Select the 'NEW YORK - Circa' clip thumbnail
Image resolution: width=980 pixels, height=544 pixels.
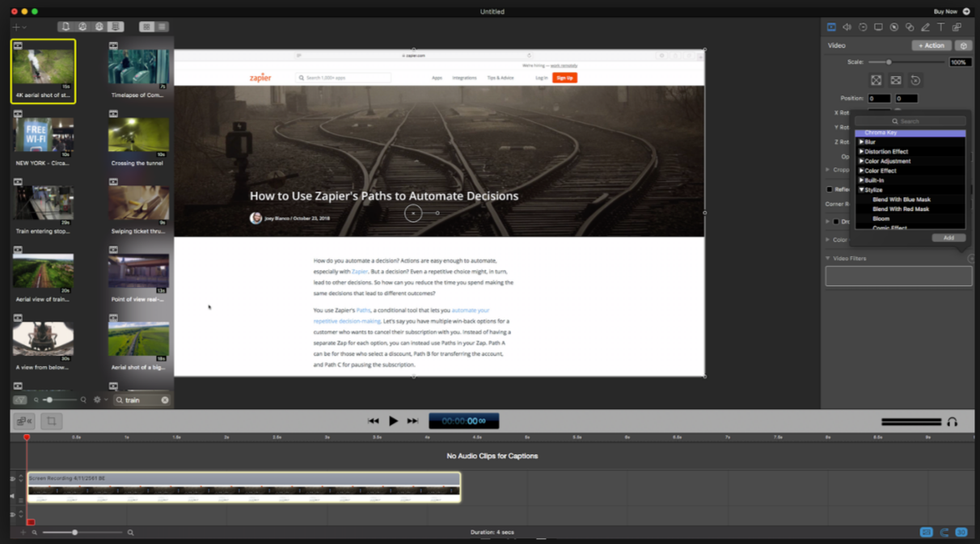click(x=43, y=135)
